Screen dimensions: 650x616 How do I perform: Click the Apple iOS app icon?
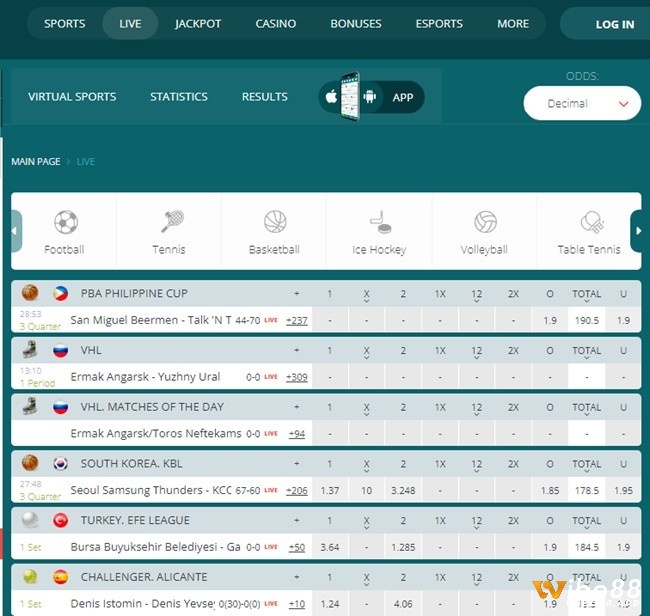[331, 97]
